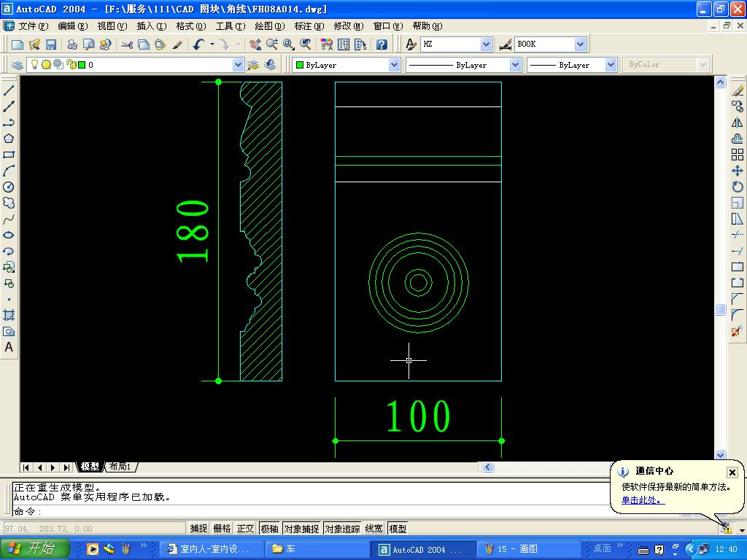
Task: Open the ByLayer color control swatch dropdown
Action: [394, 65]
